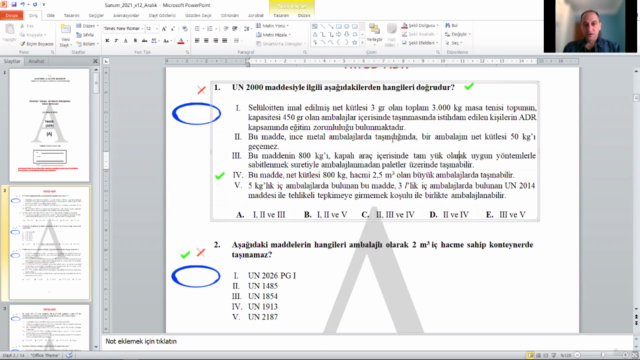The image size is (640, 360).
Task: Switch to slide sorter view
Action: (x=538, y=356)
